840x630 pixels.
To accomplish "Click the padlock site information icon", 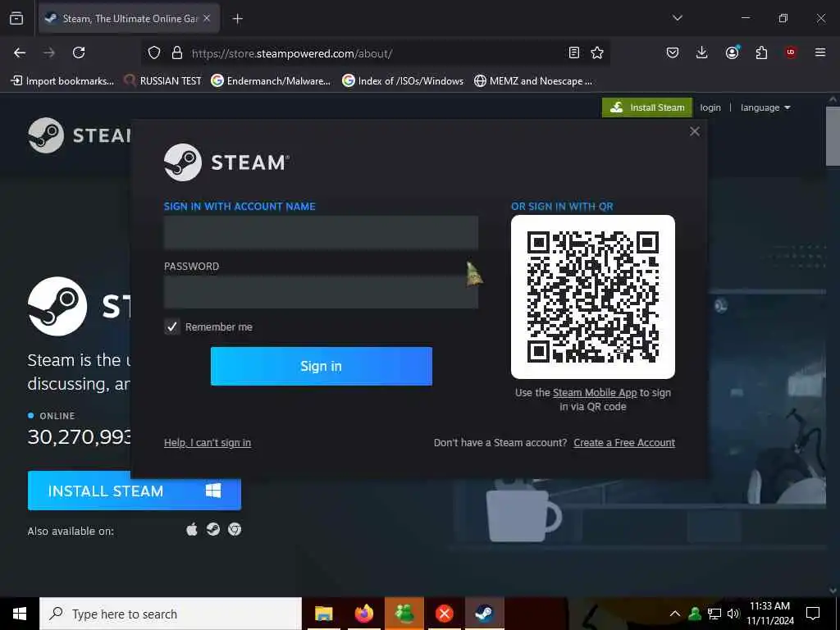I will pyautogui.click(x=177, y=52).
